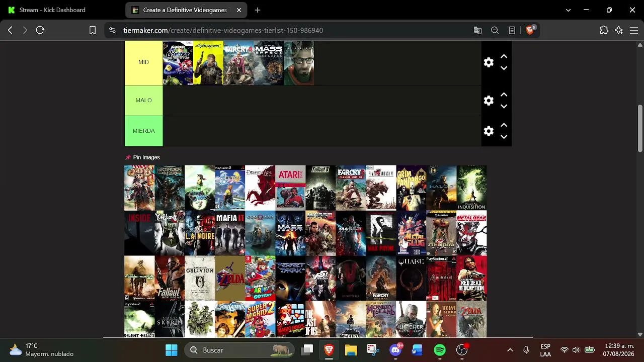This screenshot has height=362, width=644.
Task: Pick the L.A. Noire cover
Action: click(x=200, y=233)
